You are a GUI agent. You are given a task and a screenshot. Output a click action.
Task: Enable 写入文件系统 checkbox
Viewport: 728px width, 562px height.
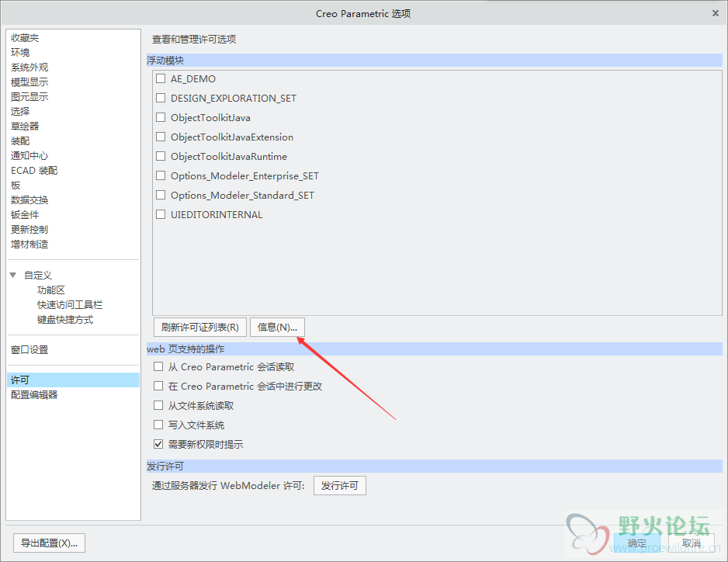click(158, 425)
